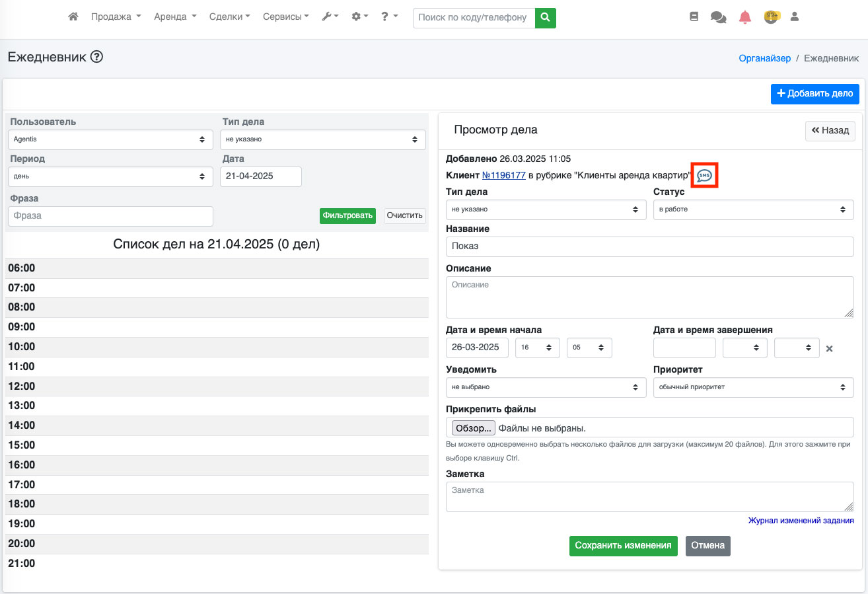The height and width of the screenshot is (594, 868).
Task: Open the wrench tools menu
Action: 330,17
